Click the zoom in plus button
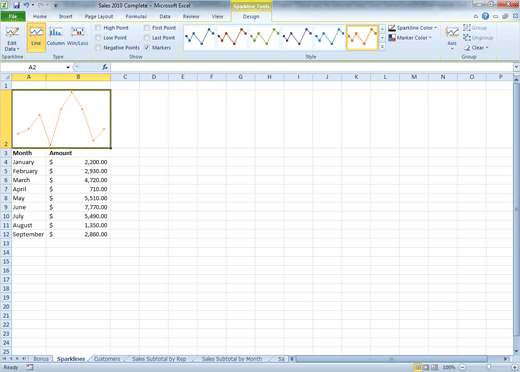 515,367
